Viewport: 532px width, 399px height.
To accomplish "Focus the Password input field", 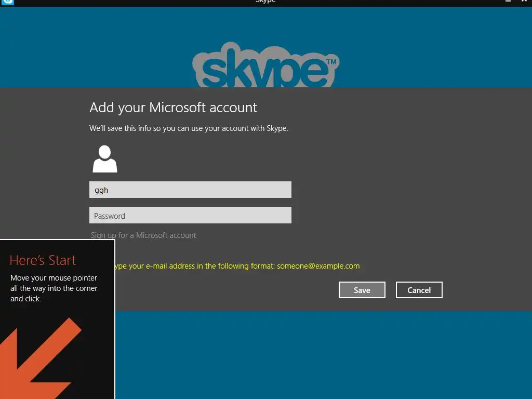I will pyautogui.click(x=190, y=215).
